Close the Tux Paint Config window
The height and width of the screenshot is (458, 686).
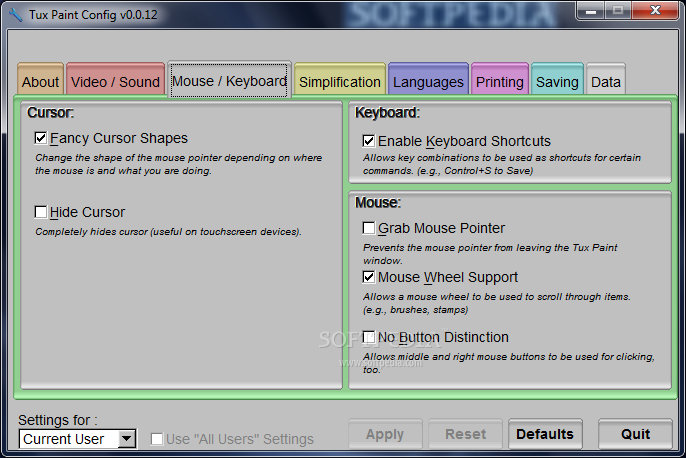(655, 10)
